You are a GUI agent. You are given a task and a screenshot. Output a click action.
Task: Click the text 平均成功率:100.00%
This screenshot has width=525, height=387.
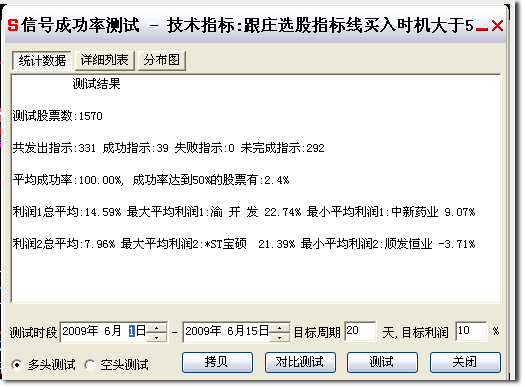tap(68, 180)
